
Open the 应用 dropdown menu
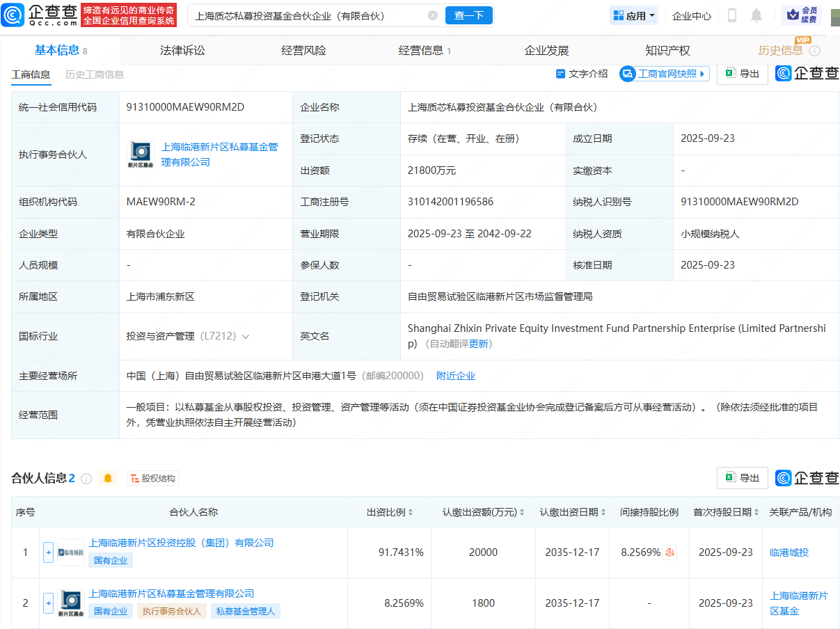point(633,15)
